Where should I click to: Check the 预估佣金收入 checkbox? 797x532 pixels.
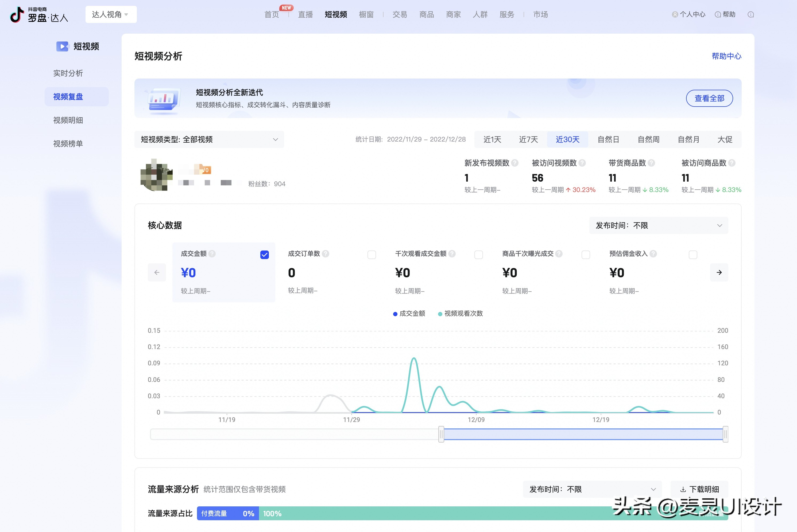pos(692,254)
